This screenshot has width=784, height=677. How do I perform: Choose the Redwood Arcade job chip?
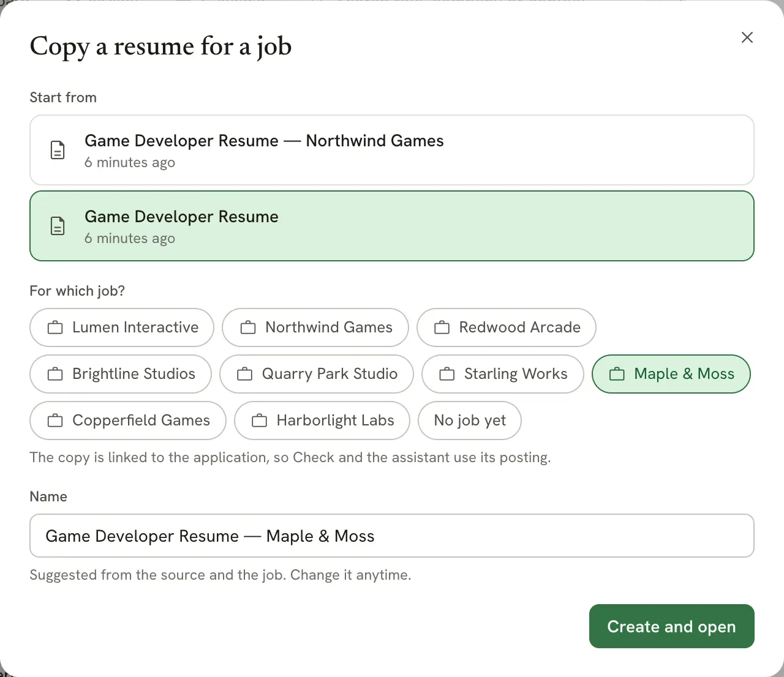point(507,327)
